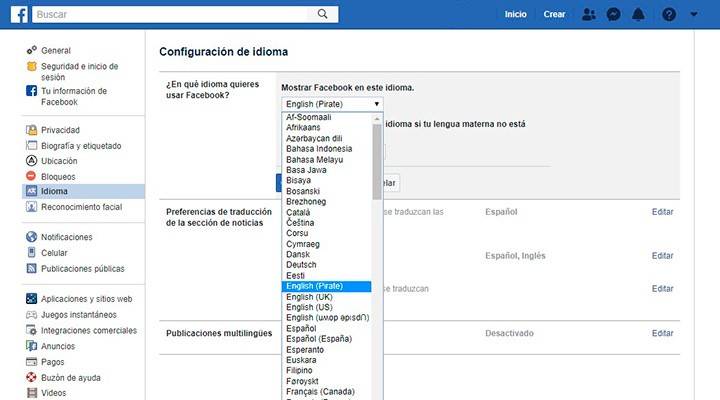The width and height of the screenshot is (720, 400).
Task: Choose Deutsch in the language list
Action: point(301,264)
